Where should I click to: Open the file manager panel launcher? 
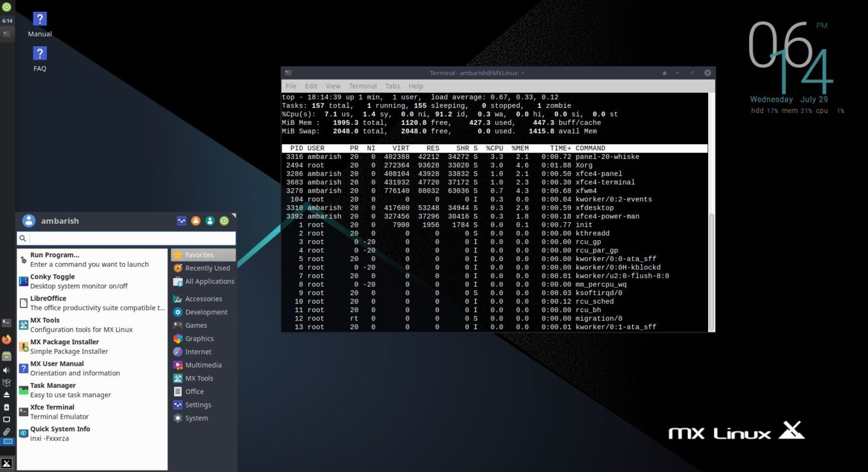point(7,356)
